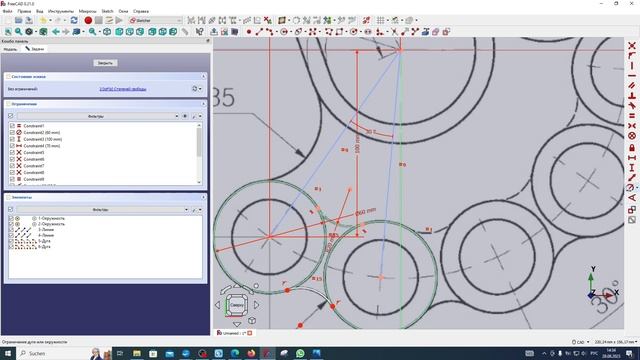
Task: Click the leave sketch icon
Action: (214, 31)
